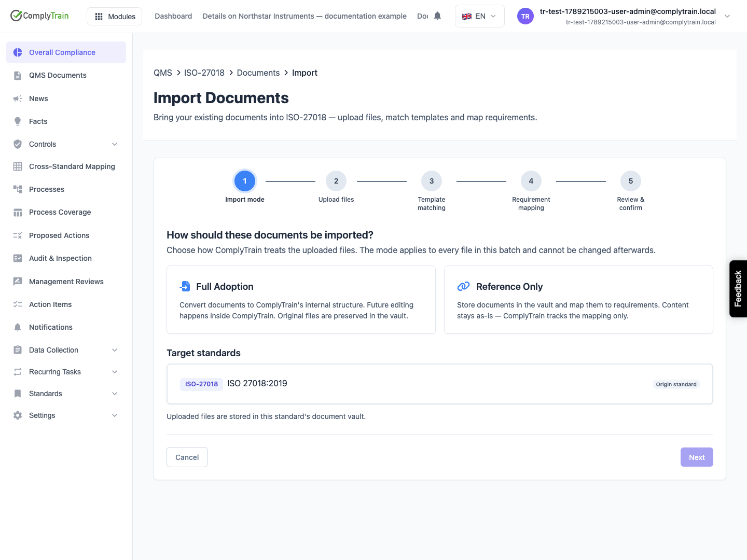Screen dimensions: 747x560
Task: Click ISO-27018 breadcrumb link
Action: [x=204, y=73]
